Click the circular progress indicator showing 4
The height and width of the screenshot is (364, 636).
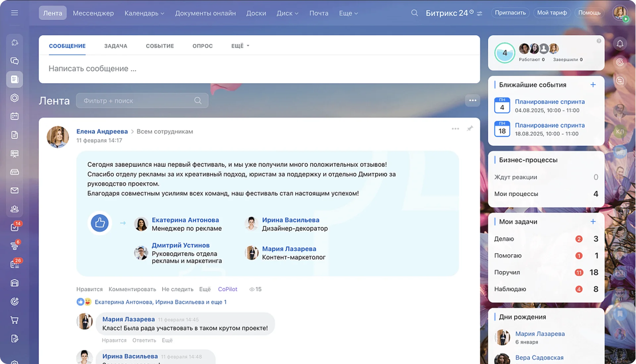(x=504, y=53)
